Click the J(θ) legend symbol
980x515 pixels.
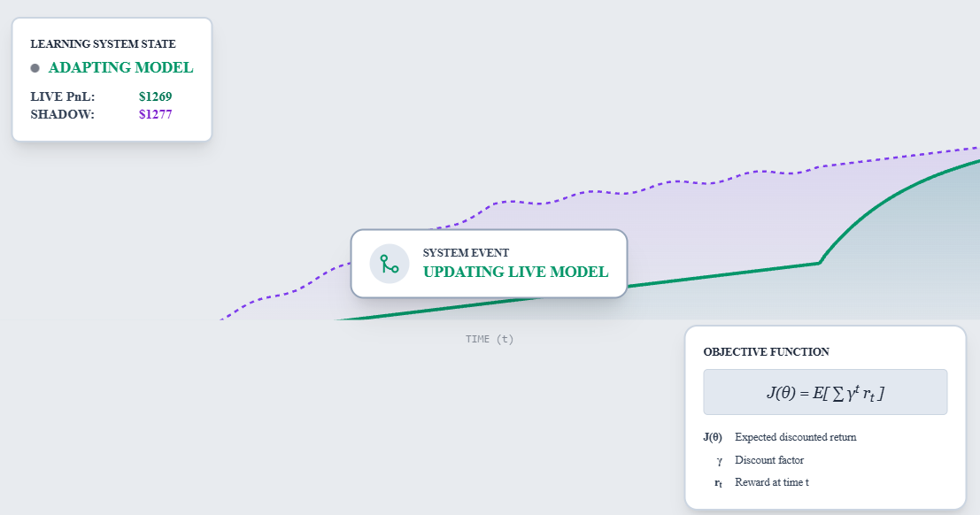(712, 437)
